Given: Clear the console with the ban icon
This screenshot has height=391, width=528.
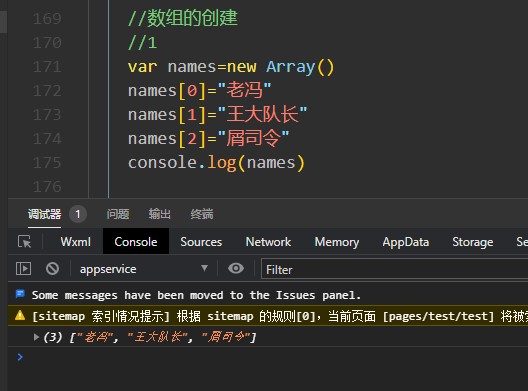Looking at the screenshot, I should point(52,269).
